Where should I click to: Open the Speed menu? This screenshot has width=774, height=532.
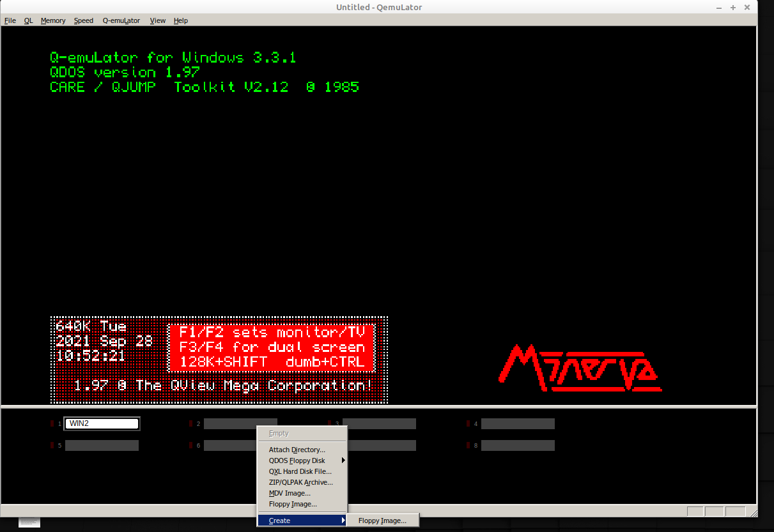(84, 20)
